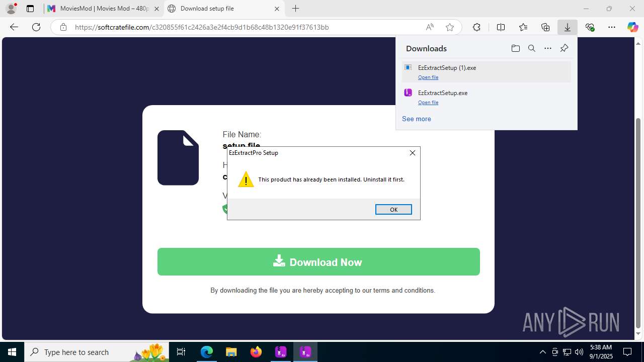Image resolution: width=644 pixels, height=362 pixels.
Task: Go back to the previous page
Action: 14,27
